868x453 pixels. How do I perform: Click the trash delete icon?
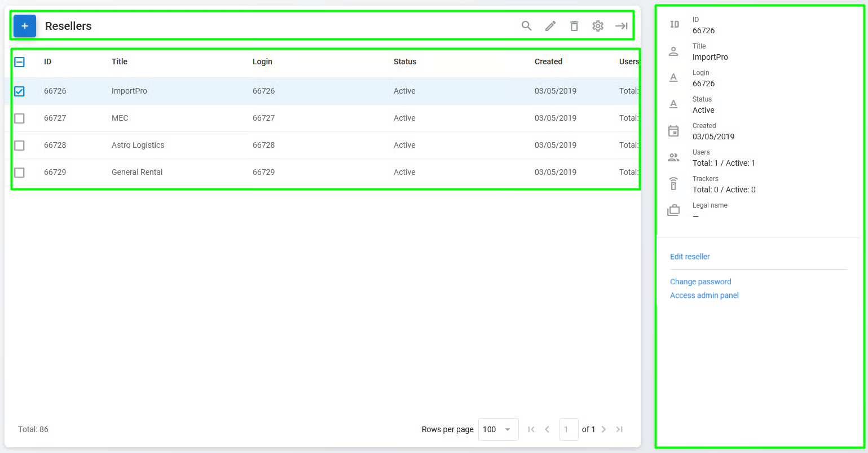tap(574, 26)
